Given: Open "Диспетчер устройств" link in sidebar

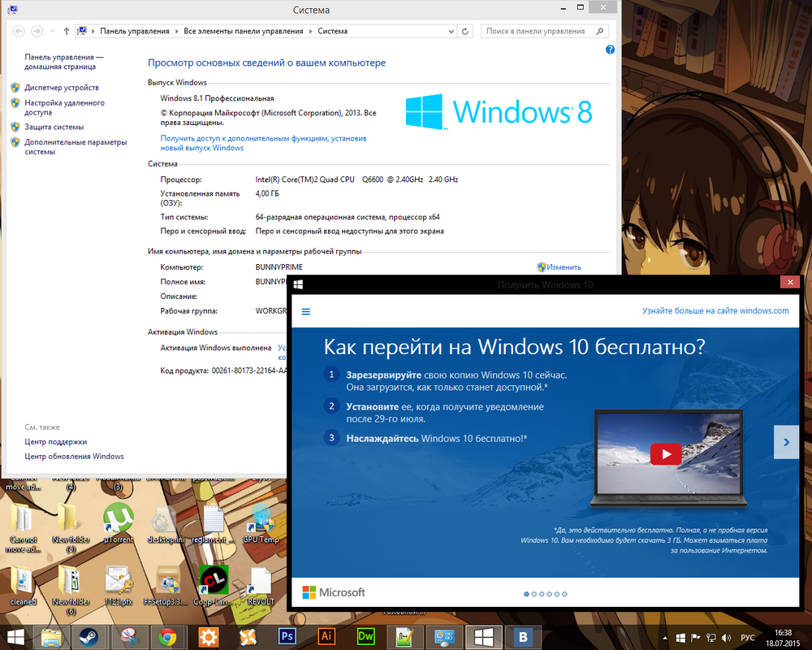Looking at the screenshot, I should pyautogui.click(x=62, y=88).
